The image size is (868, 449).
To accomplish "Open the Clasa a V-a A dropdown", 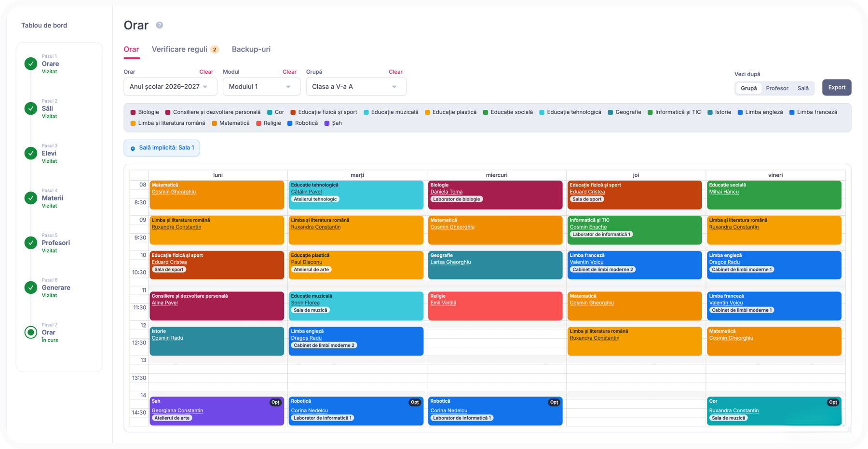I will click(x=356, y=87).
